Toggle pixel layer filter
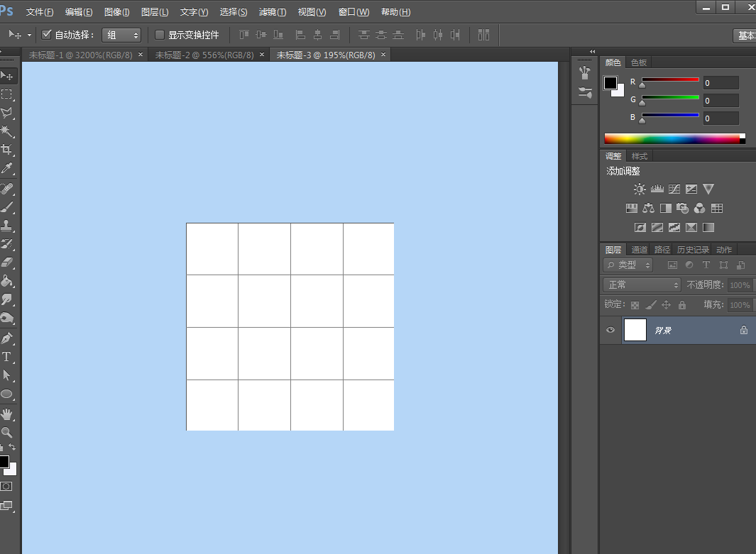The width and height of the screenshot is (756, 554). (672, 265)
